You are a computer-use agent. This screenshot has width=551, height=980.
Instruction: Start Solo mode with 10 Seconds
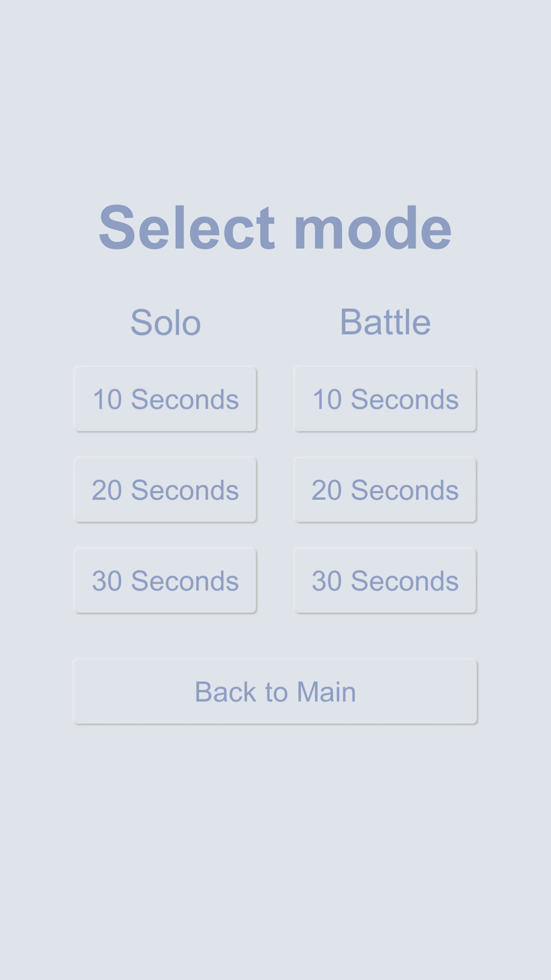tap(165, 399)
